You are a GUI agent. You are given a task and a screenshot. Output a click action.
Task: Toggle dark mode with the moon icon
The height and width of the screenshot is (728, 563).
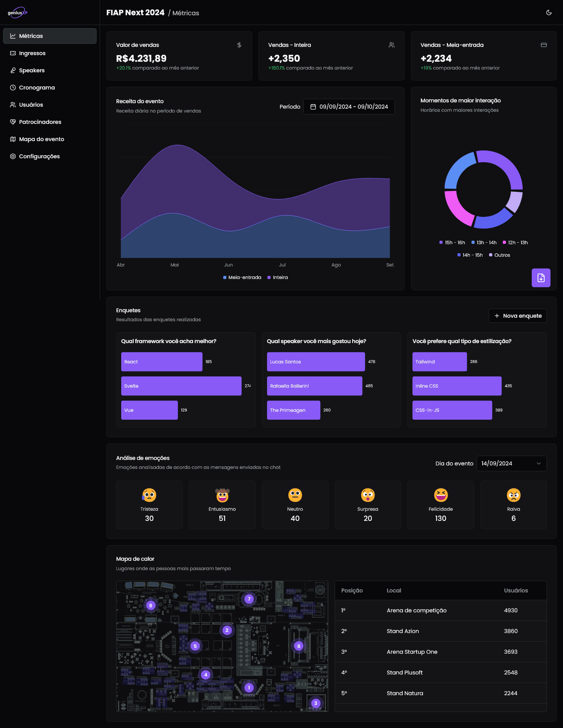point(549,13)
